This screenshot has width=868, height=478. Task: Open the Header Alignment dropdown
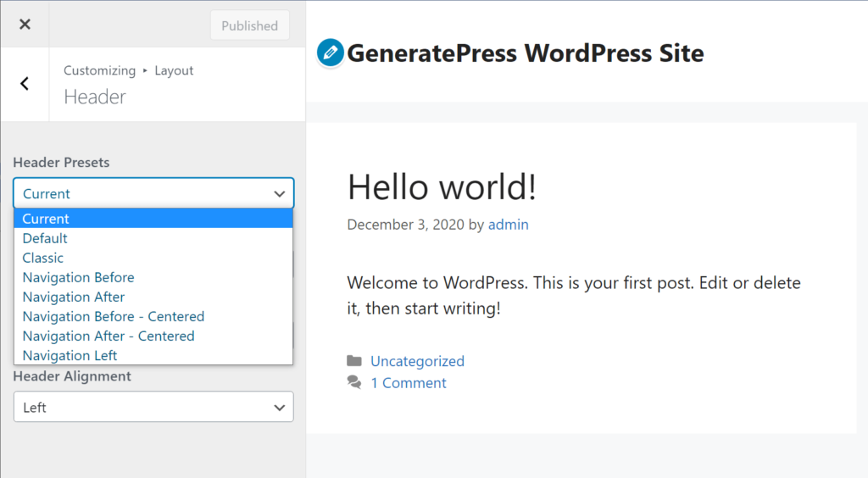pyautogui.click(x=153, y=407)
